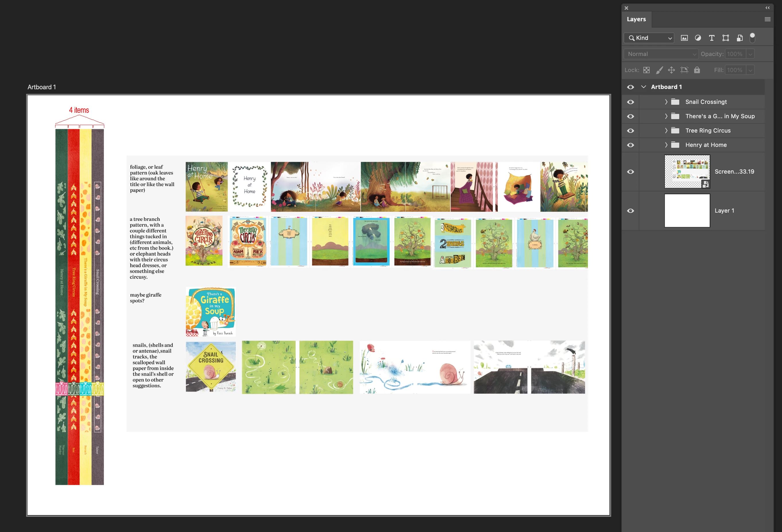Screen dimensions: 782x532
Task: Filter layers by pixel image kind
Action: [x=684, y=38]
